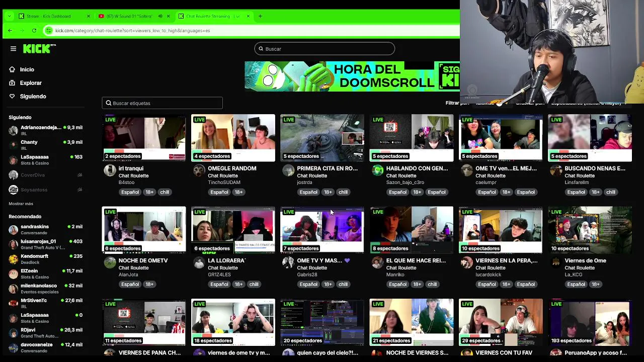Open quien cayo del cielo stream thumbnail
The image size is (644, 362).
(x=322, y=322)
